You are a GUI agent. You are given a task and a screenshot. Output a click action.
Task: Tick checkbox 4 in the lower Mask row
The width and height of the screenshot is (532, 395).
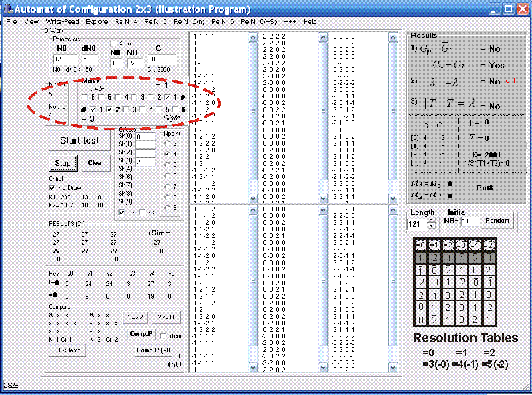(142, 110)
